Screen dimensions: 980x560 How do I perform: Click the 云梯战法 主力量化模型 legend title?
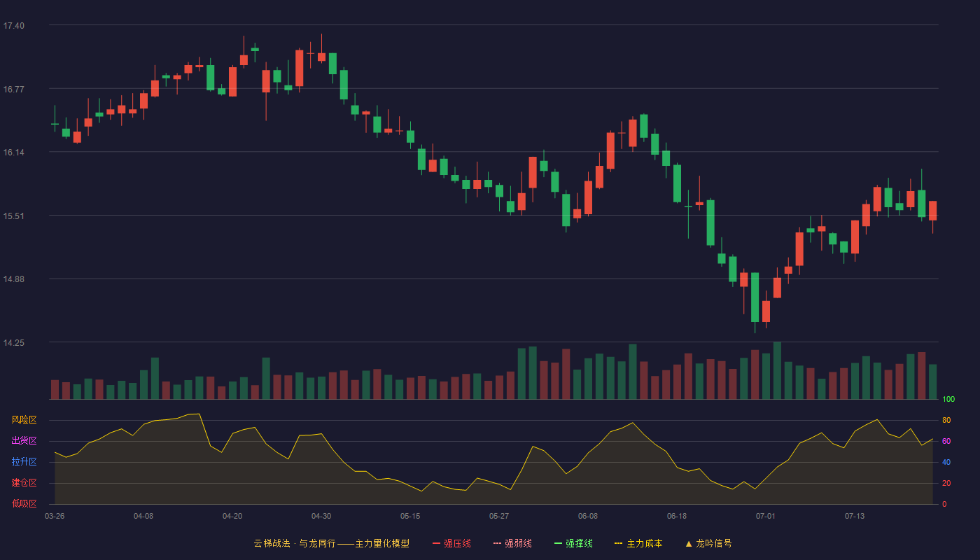point(331,543)
